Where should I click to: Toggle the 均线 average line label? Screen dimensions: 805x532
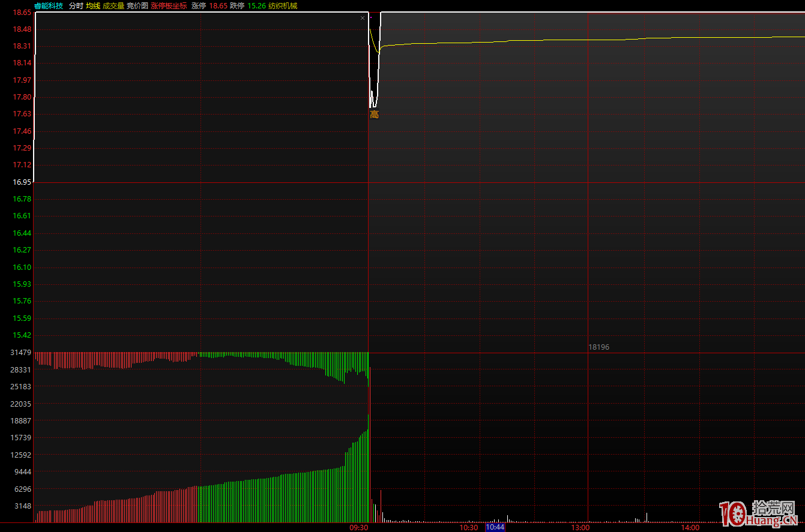point(93,5)
